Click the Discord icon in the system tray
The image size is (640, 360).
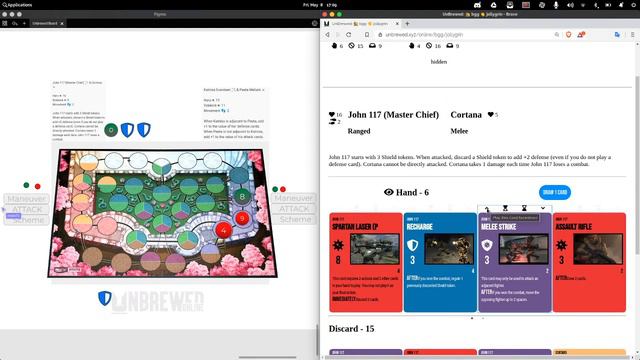coord(477,5)
